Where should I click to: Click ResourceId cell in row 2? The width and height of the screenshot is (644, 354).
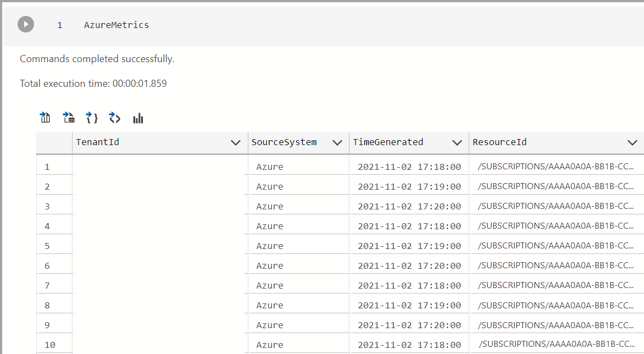coord(555,187)
